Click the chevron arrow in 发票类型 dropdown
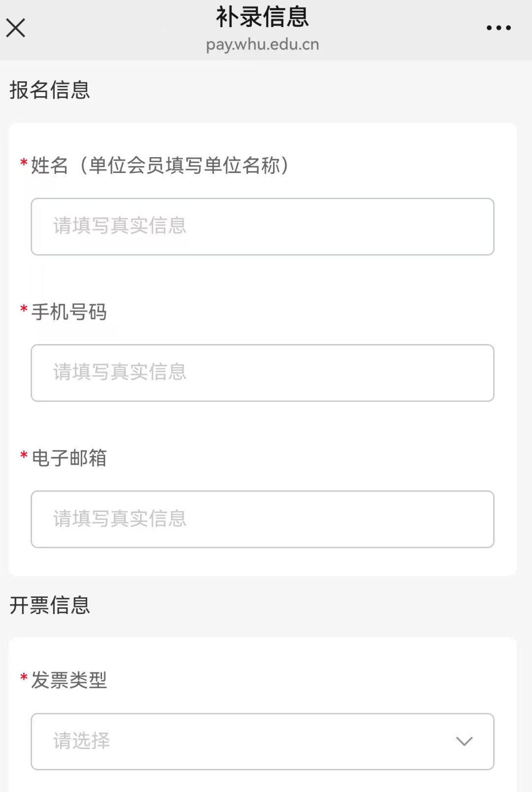Viewport: 532px width, 792px height. (x=464, y=741)
